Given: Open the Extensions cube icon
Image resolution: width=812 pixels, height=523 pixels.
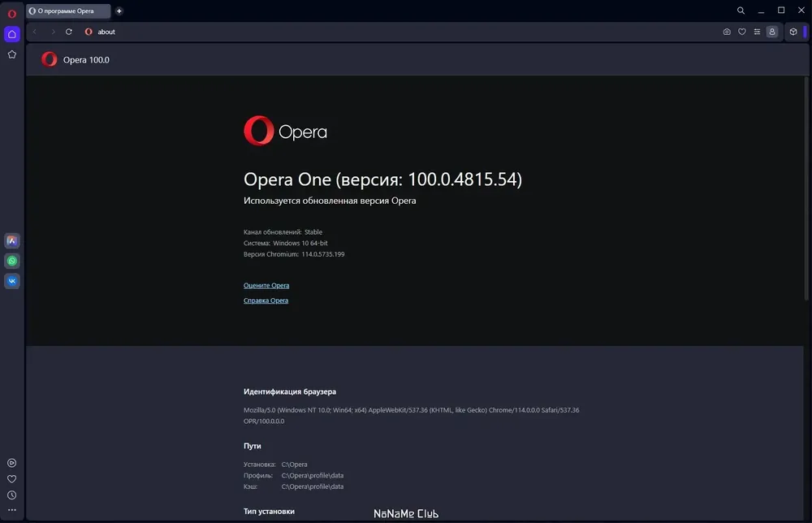Looking at the screenshot, I should pos(793,32).
